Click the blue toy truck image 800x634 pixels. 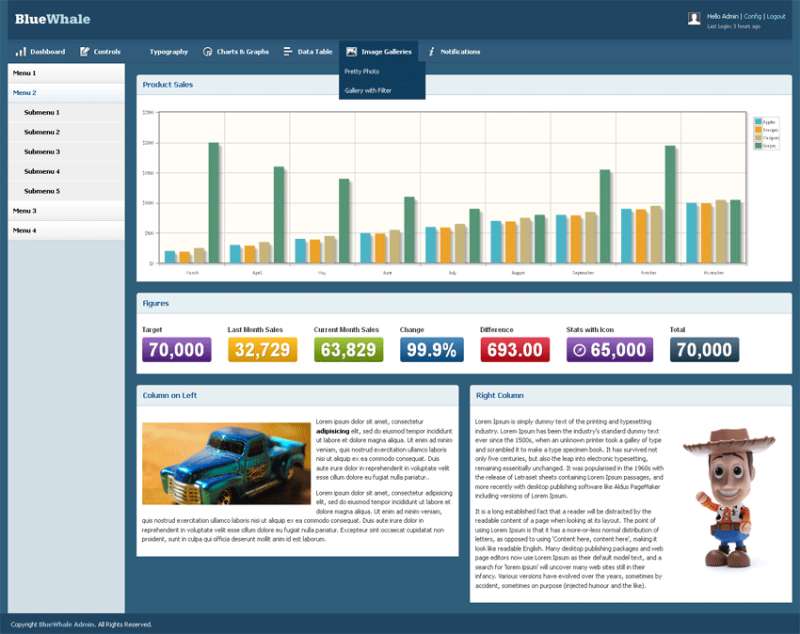[x=226, y=463]
